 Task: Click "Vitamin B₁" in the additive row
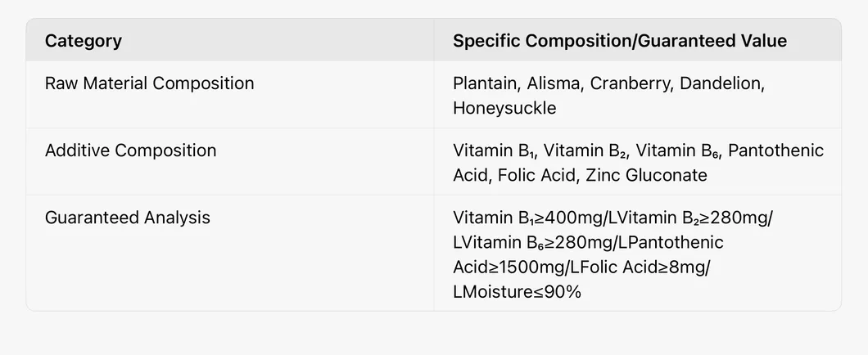tap(493, 151)
